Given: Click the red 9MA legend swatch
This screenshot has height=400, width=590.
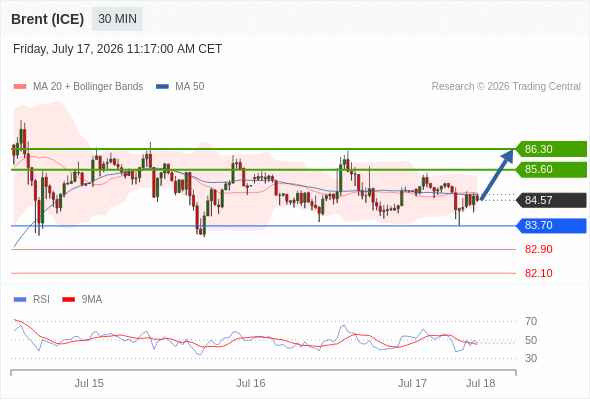Looking at the screenshot, I should 68,300.
